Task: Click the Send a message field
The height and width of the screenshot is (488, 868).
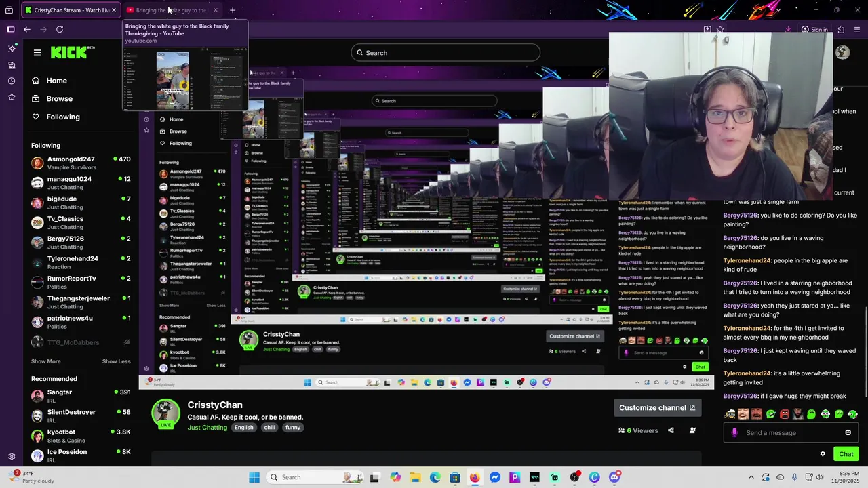Action: pyautogui.click(x=791, y=433)
